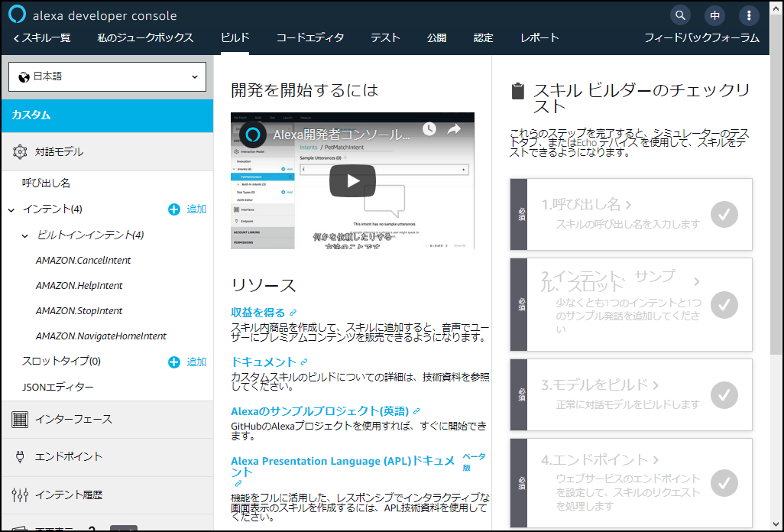Go back via スキル一覧 link
This screenshot has height=532, width=784.
42,38
